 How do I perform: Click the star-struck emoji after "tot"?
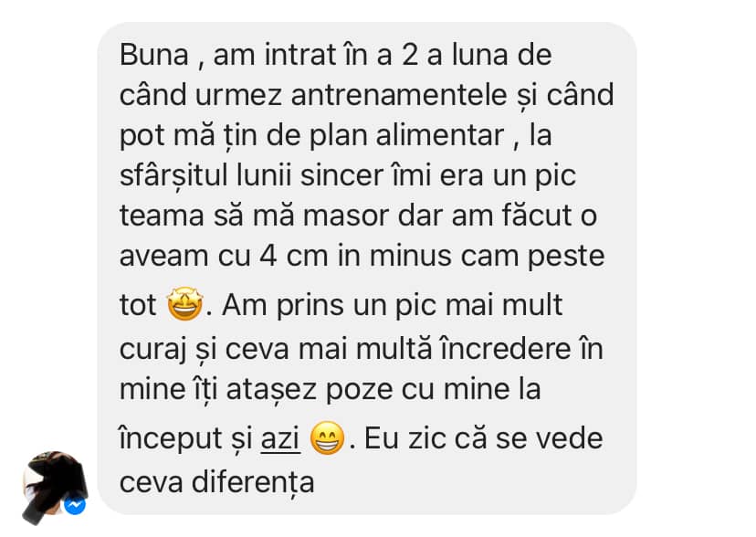coord(184,304)
